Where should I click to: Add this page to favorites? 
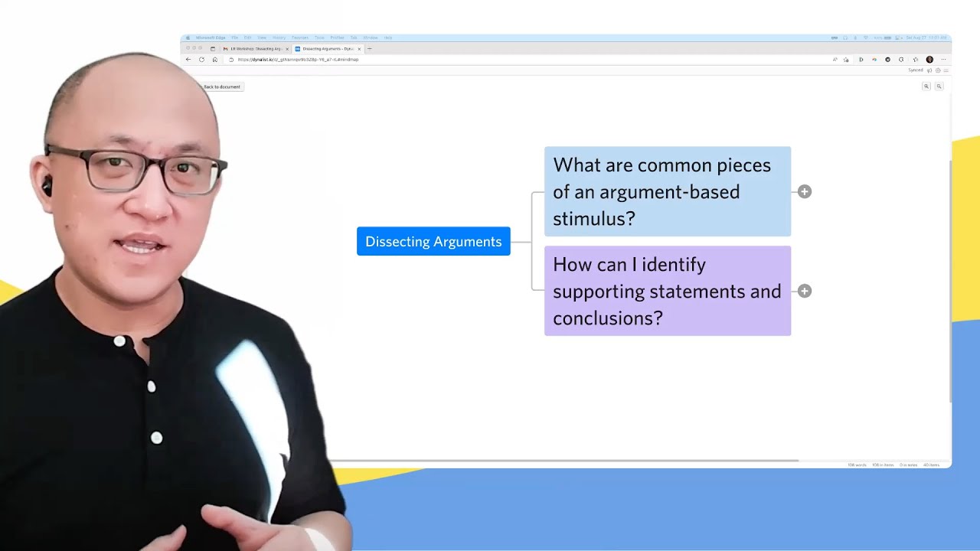(846, 60)
